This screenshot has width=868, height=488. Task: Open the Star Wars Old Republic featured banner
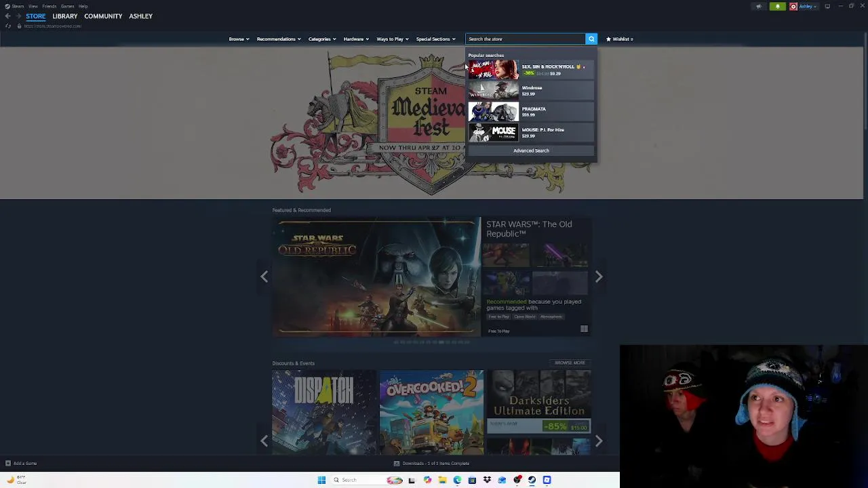[376, 277]
